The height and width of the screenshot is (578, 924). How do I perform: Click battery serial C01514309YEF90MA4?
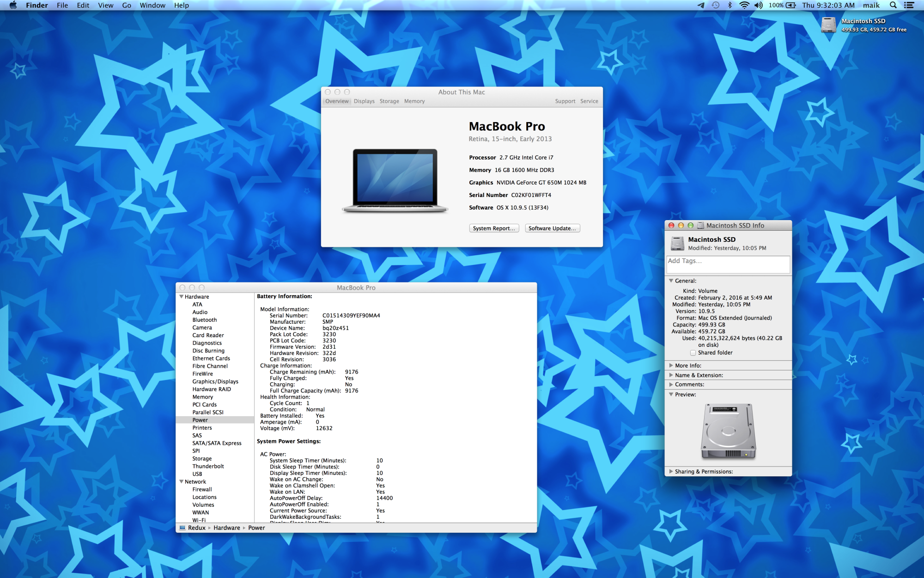[x=351, y=315]
